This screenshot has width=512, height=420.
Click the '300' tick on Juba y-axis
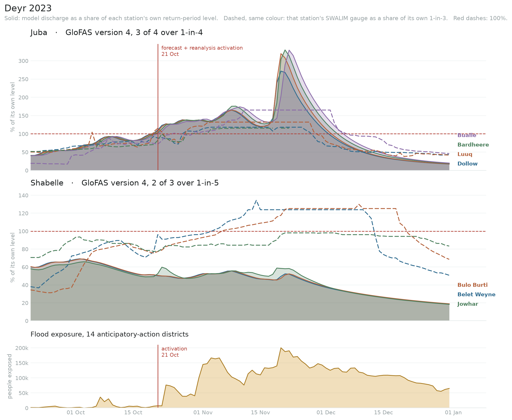point(23,61)
